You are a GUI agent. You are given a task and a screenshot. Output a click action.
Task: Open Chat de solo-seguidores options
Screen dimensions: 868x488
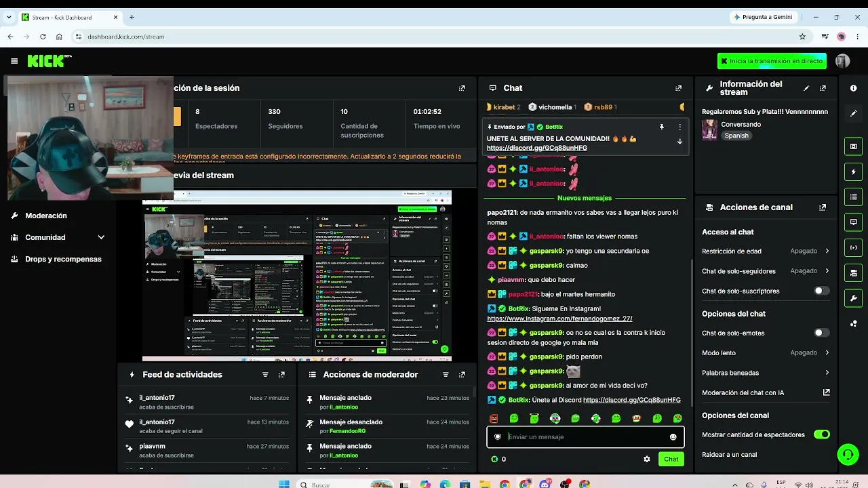click(766, 271)
